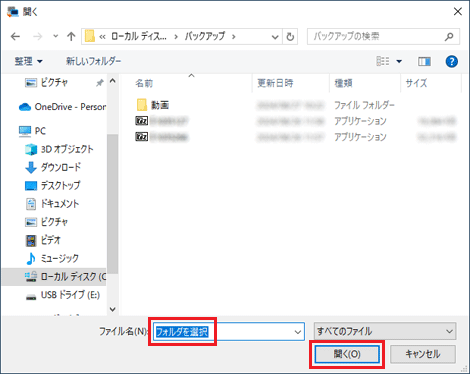Image resolution: width=470 pixels, height=374 pixels.
Task: Select PC in the navigation tree
Action: click(x=32, y=131)
